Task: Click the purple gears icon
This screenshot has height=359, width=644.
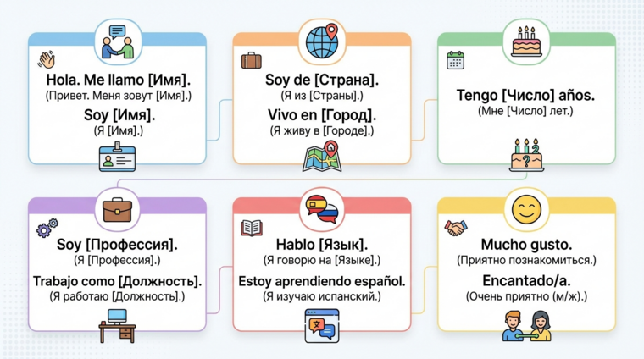Action: click(47, 228)
